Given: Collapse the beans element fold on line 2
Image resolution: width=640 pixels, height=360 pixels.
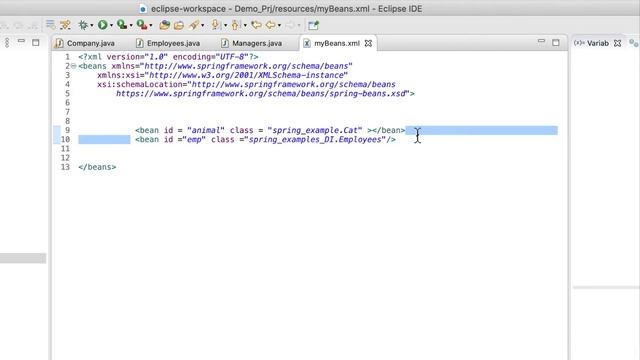Looking at the screenshot, I should coord(73,66).
